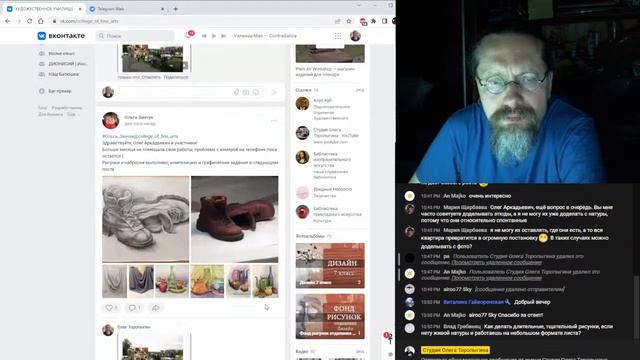640x360 pixels.
Task: Open the VK notifications bell icon
Action: [188, 36]
